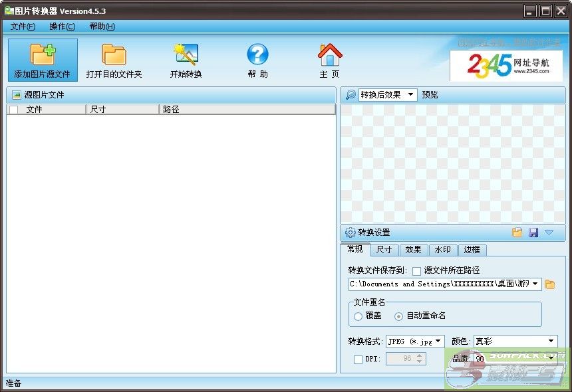This screenshot has height=392, width=572.
Task: Click the add image source files icon
Action: 42,54
